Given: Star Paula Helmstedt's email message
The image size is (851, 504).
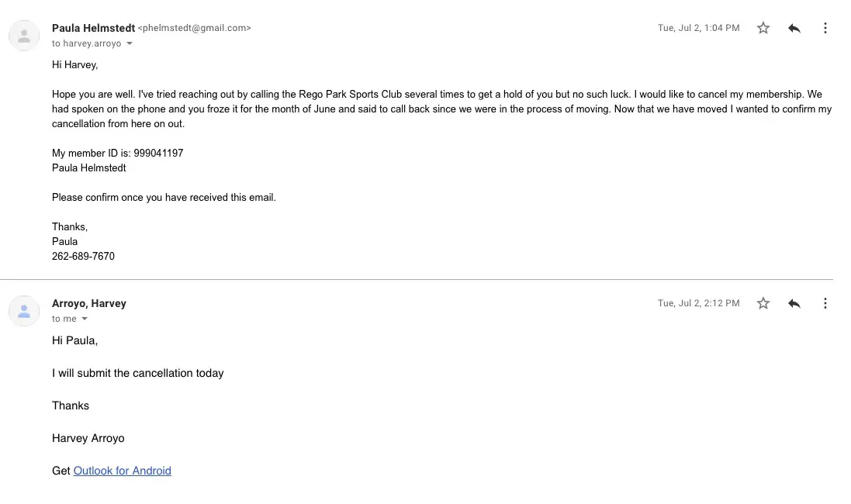Looking at the screenshot, I should (x=763, y=28).
